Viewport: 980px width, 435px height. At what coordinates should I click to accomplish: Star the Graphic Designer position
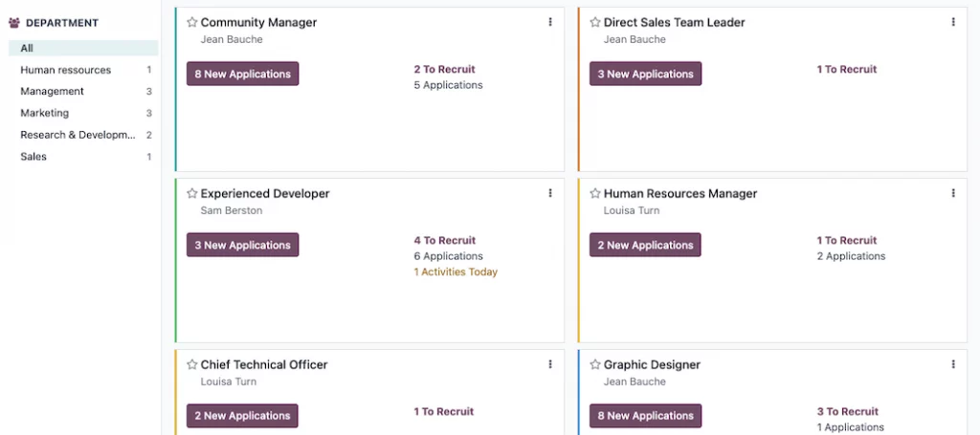pos(595,364)
